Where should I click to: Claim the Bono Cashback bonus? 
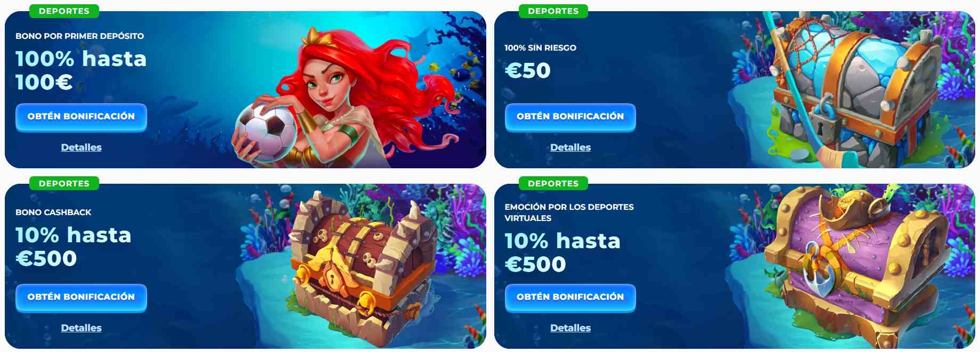(x=81, y=297)
